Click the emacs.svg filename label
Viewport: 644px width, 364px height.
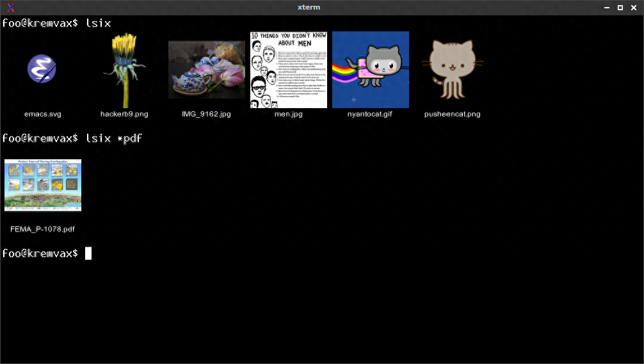(43, 114)
